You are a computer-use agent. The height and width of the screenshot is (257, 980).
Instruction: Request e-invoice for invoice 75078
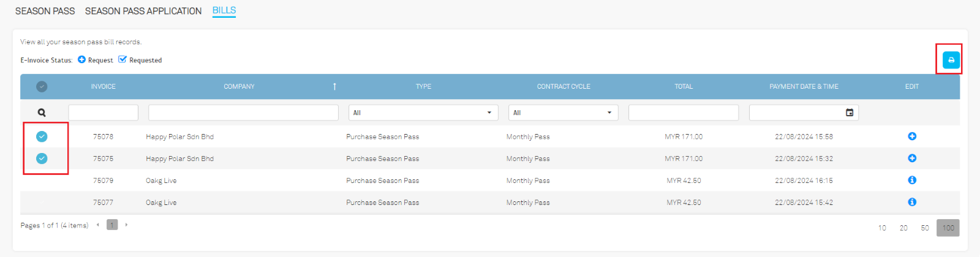click(x=911, y=136)
